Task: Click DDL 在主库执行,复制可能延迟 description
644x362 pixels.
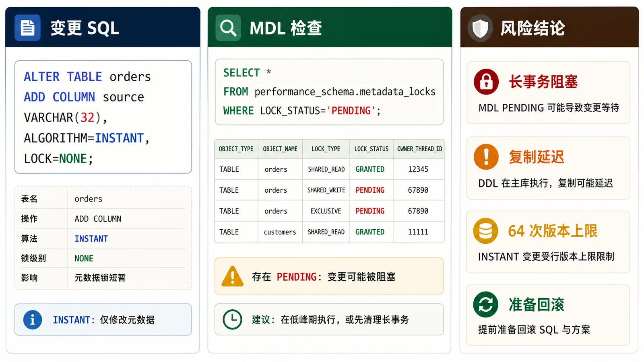Action: pos(545,183)
